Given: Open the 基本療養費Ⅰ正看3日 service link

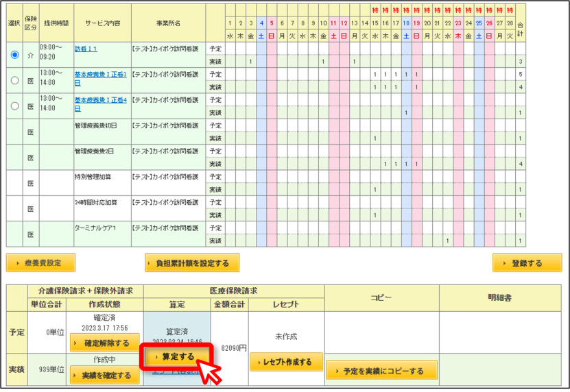Looking at the screenshot, I should (101, 79).
